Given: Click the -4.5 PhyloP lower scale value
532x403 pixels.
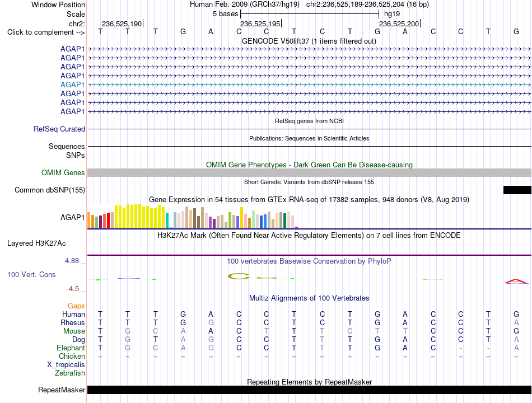Looking at the screenshot, I should pyautogui.click(x=73, y=289).
